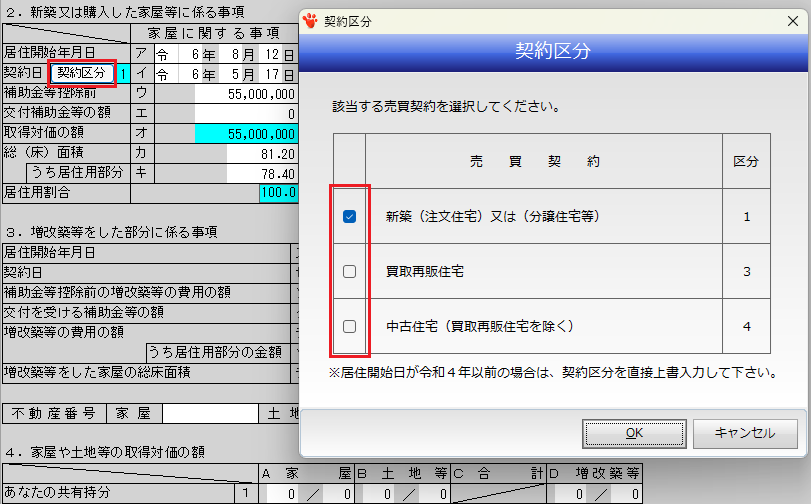Check the 中古住宅(買取再販住宅を除く) checkbox
Viewport: 811px width, 504px height.
pos(350,326)
